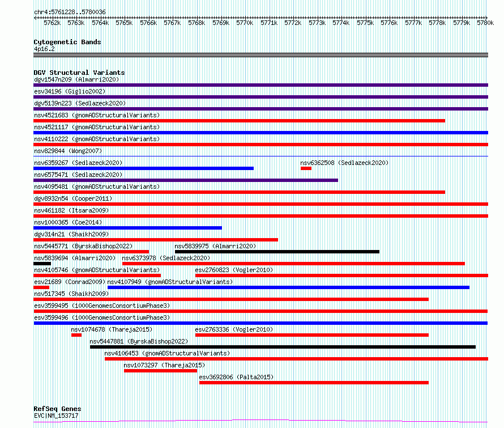
Task: Click the nsv4107949 gnomAD variant label
Action: point(170,282)
